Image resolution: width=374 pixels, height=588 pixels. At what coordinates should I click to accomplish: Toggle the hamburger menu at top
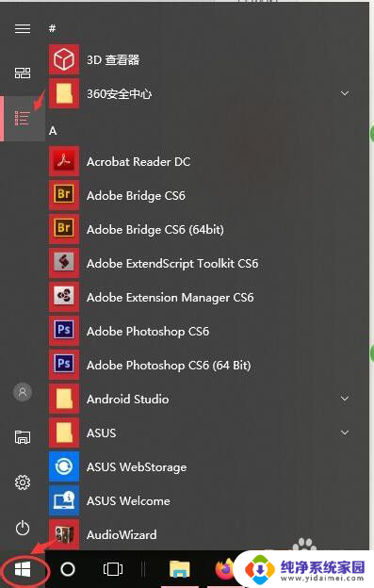pyautogui.click(x=23, y=28)
